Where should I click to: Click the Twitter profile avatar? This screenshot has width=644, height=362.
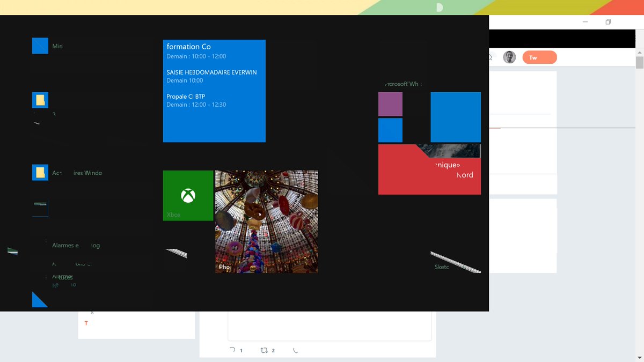(x=509, y=57)
